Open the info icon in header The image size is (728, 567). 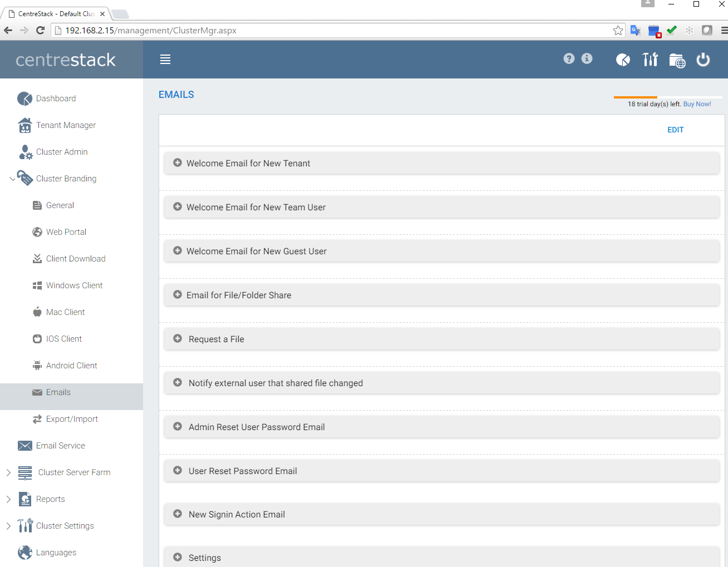coord(587,58)
